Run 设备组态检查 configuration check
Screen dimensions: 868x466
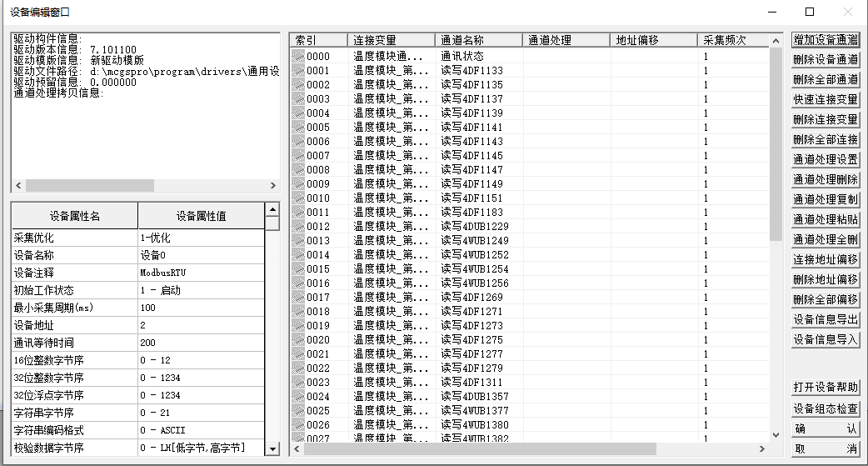click(x=825, y=409)
